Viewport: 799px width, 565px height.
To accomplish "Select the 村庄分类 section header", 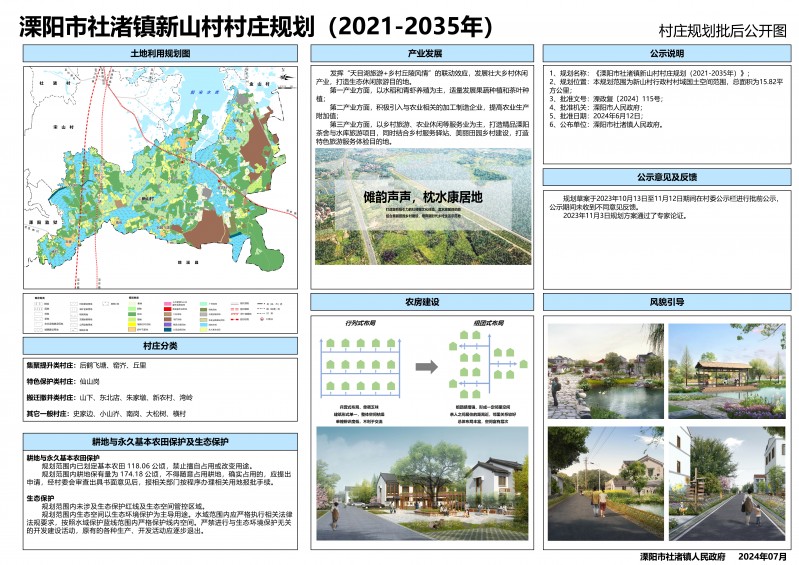I will (x=160, y=346).
